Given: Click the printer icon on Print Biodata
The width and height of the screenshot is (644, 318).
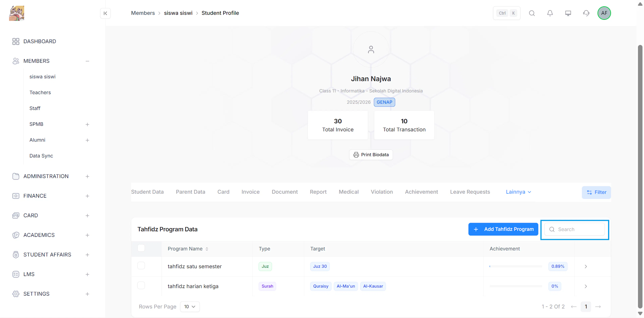Looking at the screenshot, I should coord(356,155).
